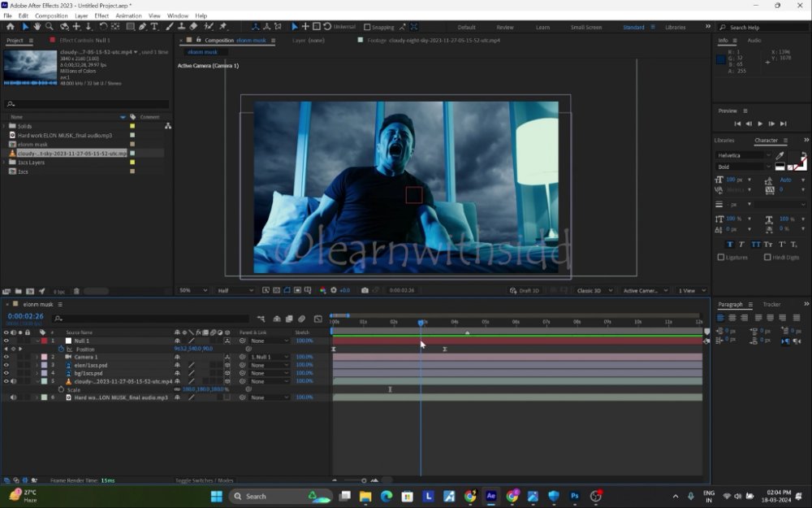Viewport: 812px width, 508px height.
Task: Select the Clone Stamp tool
Action: (x=181, y=27)
